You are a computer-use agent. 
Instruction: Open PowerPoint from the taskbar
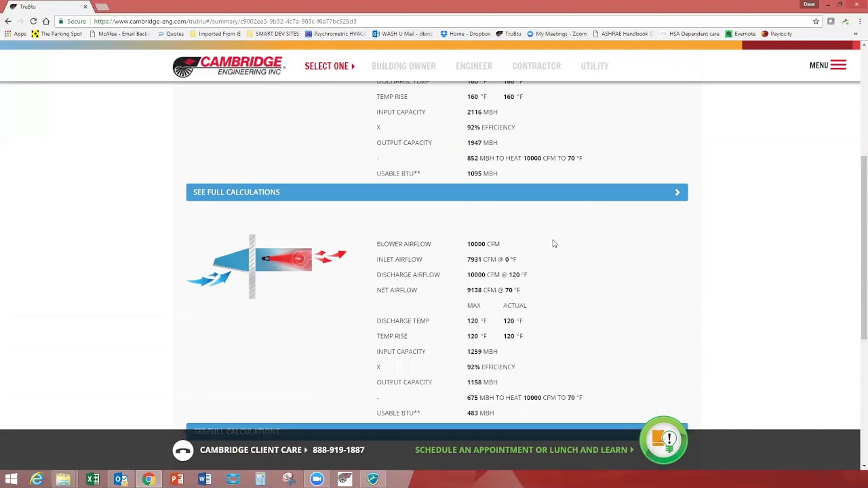coord(176,479)
